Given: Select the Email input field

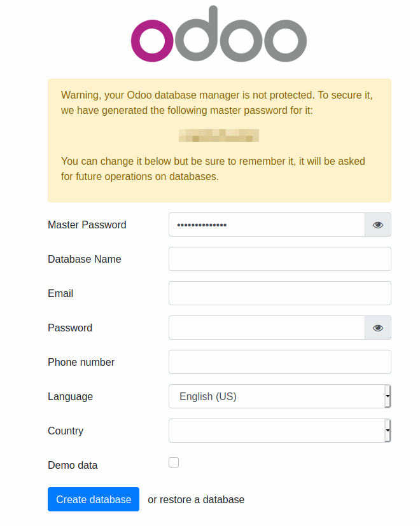Looking at the screenshot, I should click(279, 293).
